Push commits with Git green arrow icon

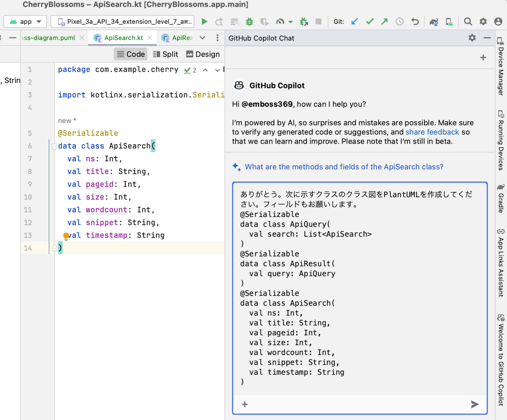pos(384,22)
